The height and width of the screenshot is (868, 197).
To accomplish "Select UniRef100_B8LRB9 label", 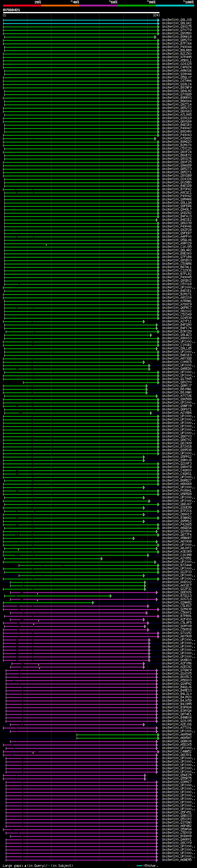I will coord(177,50).
